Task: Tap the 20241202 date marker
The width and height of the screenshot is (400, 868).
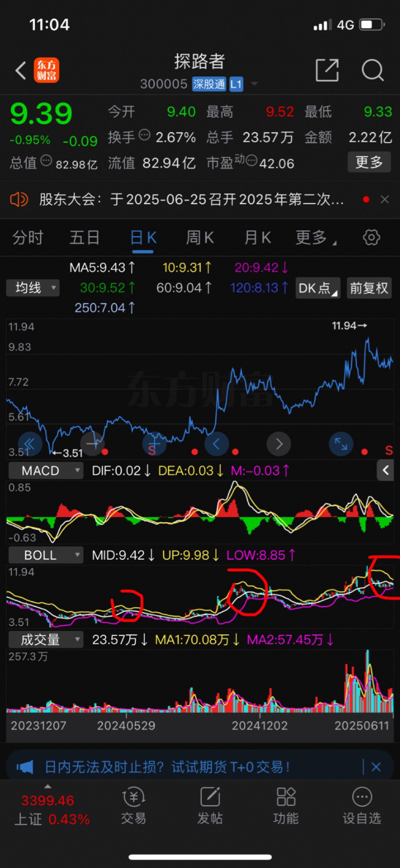Action: pyautogui.click(x=260, y=725)
